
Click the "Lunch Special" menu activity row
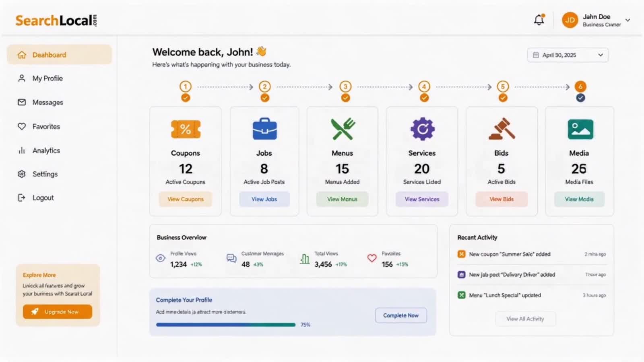click(x=532, y=295)
